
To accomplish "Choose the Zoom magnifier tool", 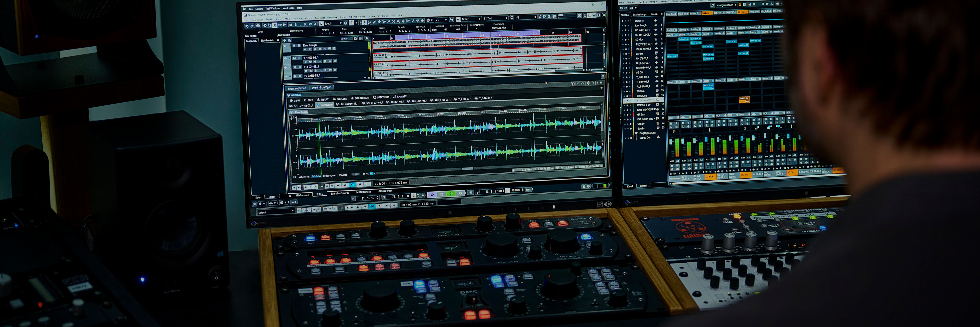I will click(x=399, y=21).
